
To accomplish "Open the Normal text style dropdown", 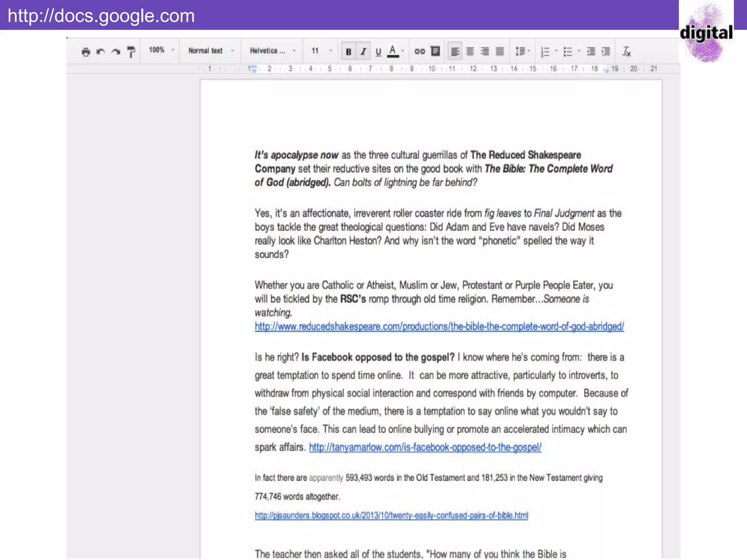I will 211,51.
